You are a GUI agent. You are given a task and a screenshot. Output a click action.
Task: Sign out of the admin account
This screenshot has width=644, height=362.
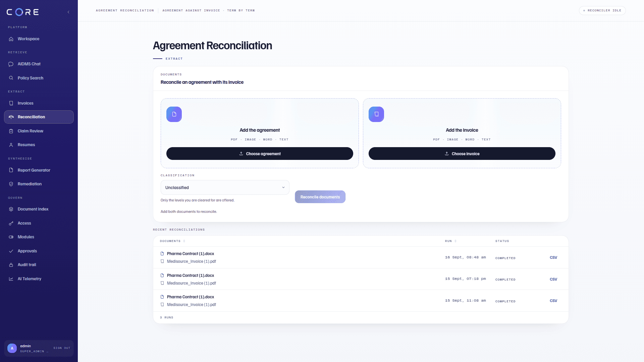[x=62, y=348]
